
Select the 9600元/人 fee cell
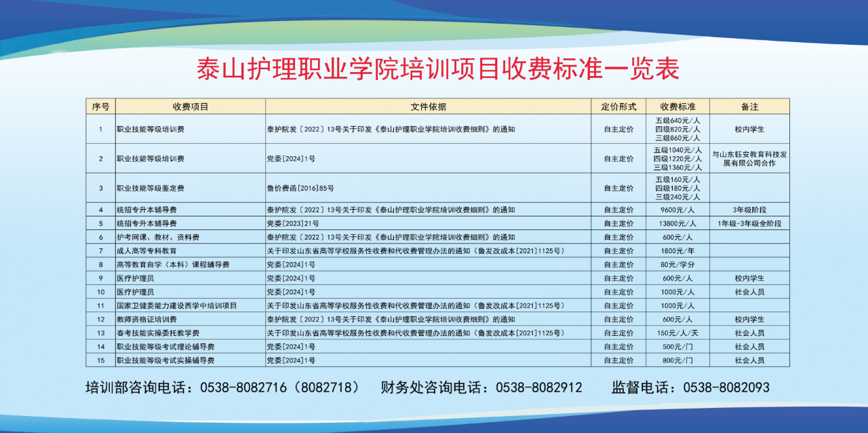coord(677,210)
